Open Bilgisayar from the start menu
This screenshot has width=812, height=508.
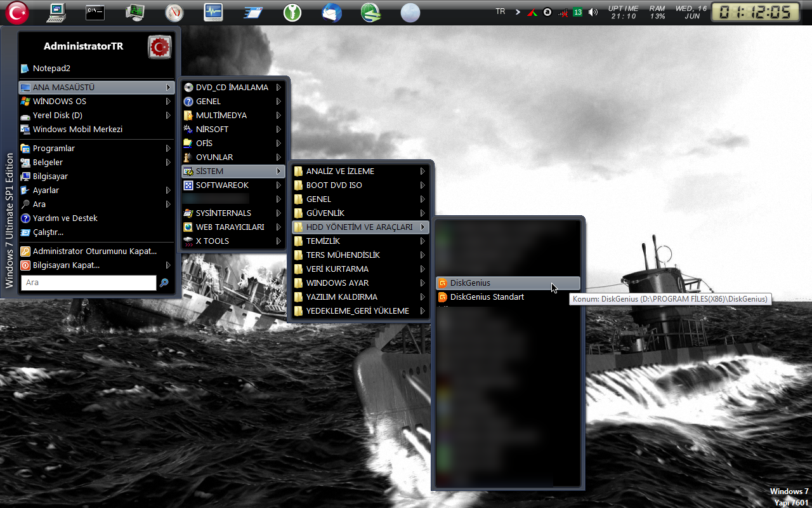(96, 176)
